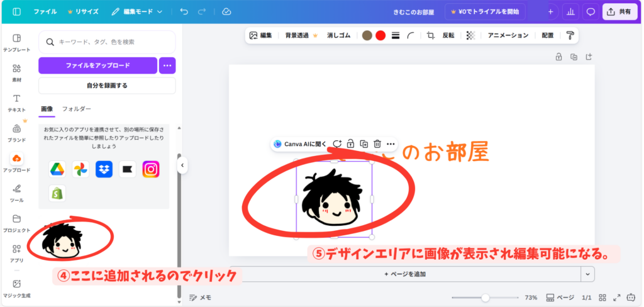The width and height of the screenshot is (644, 307).
Task: Open the アニメーション option
Action: [508, 35]
